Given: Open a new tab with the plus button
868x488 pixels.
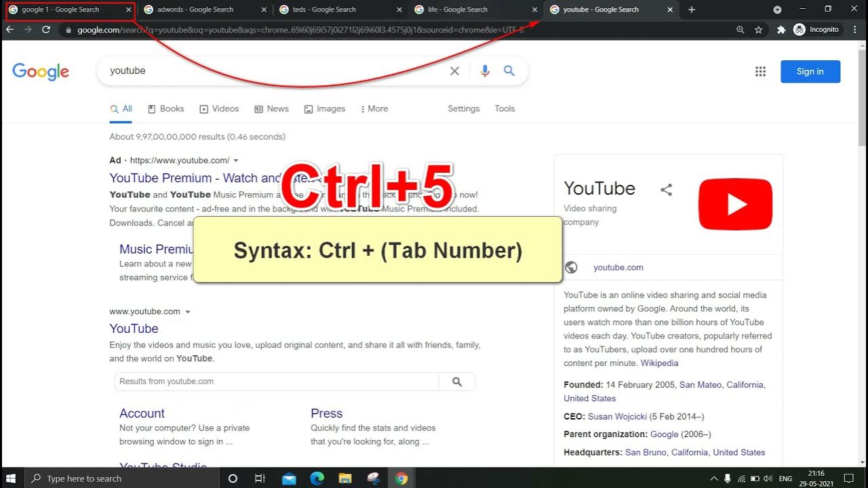Looking at the screenshot, I should (692, 10).
